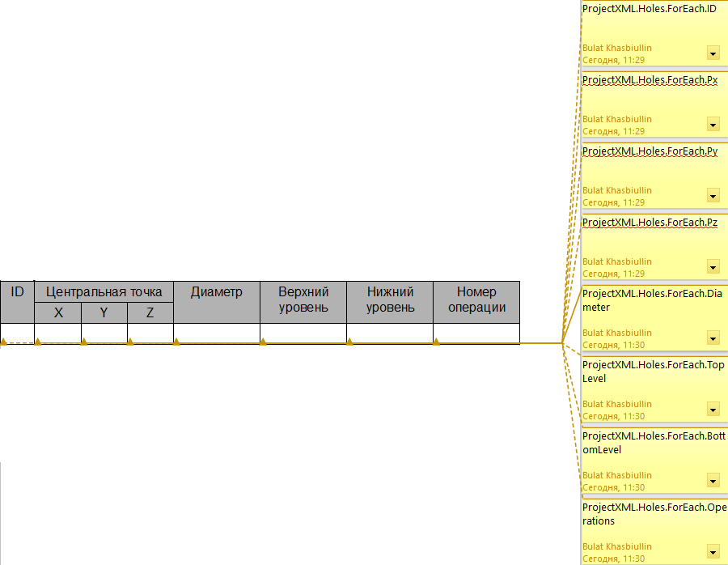Click the Центральная точка header cell
The height and width of the screenshot is (565, 728).
[104, 291]
